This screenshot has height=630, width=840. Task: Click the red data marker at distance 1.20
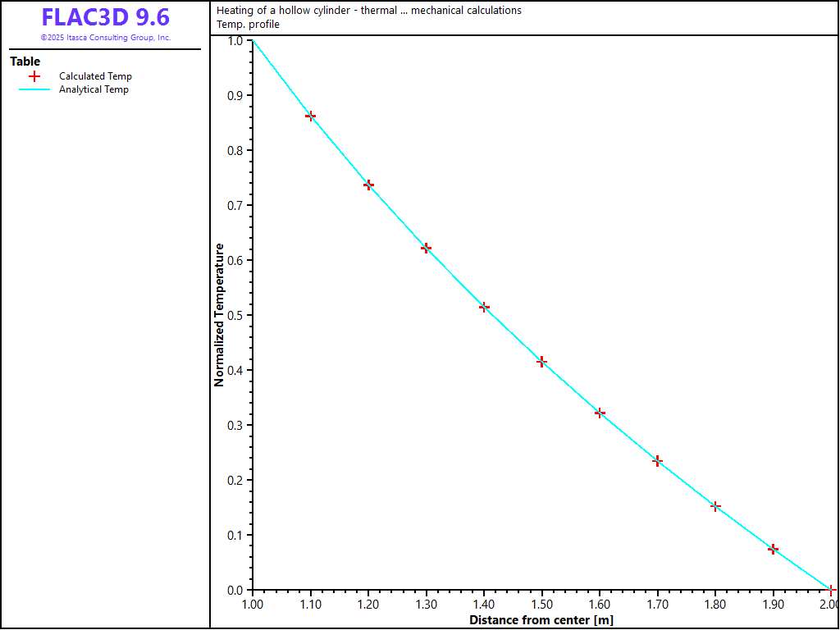pyautogui.click(x=368, y=185)
